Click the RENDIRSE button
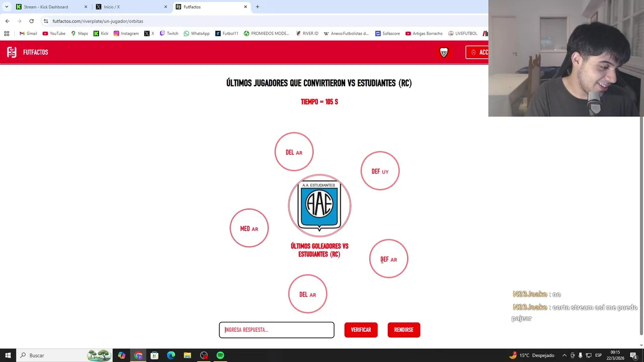Viewport: 644px width, 362px height. click(404, 330)
